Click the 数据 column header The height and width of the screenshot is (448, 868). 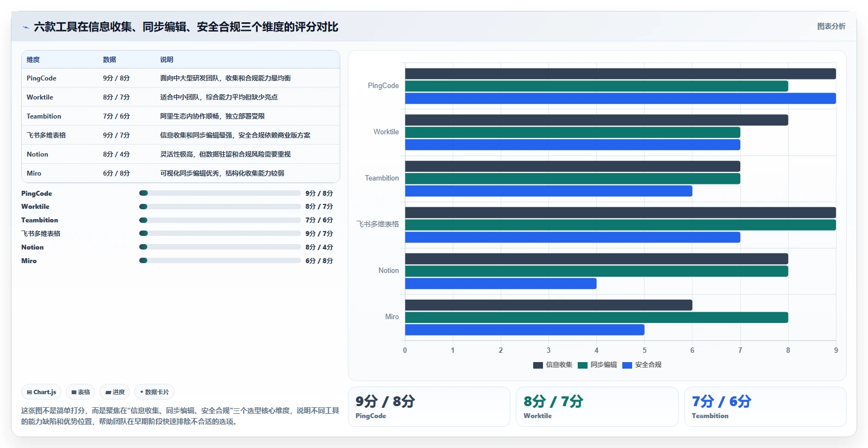[x=110, y=60]
